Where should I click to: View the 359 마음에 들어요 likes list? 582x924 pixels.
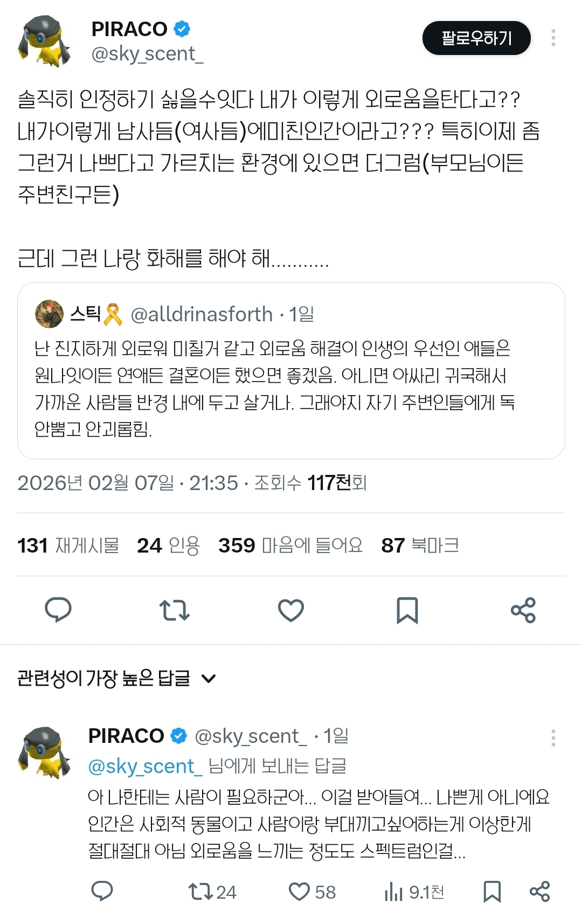[290, 546]
